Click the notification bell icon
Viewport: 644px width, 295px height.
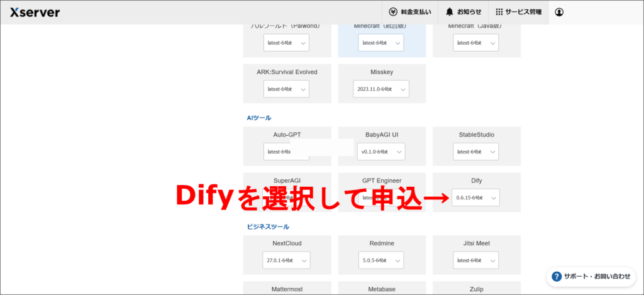coord(450,12)
